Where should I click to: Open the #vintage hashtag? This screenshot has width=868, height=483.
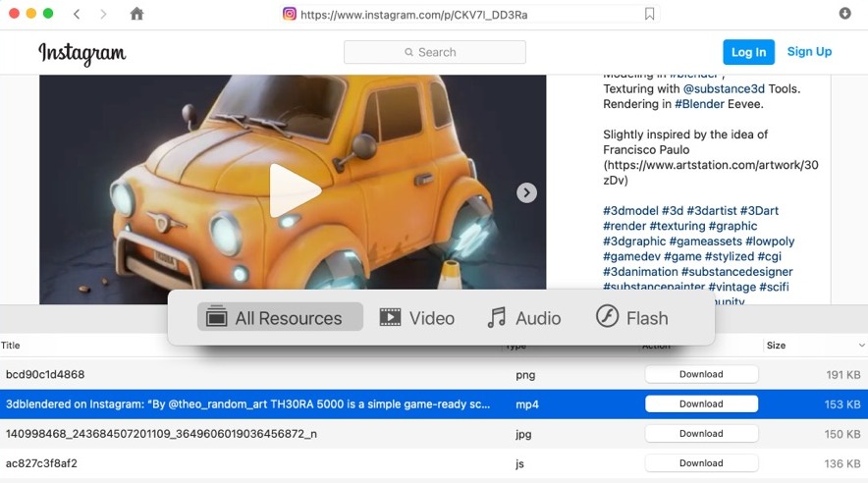732,287
